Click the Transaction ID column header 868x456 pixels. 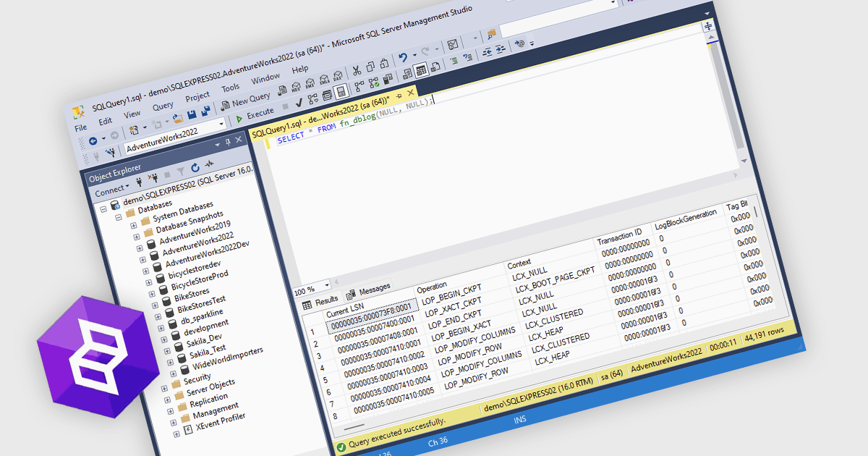click(621, 237)
